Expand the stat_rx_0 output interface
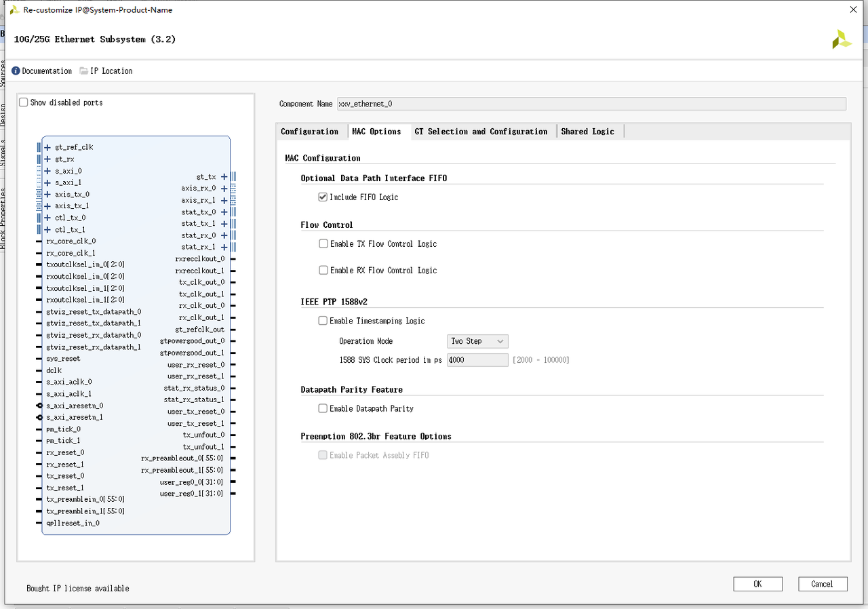 [x=224, y=236]
